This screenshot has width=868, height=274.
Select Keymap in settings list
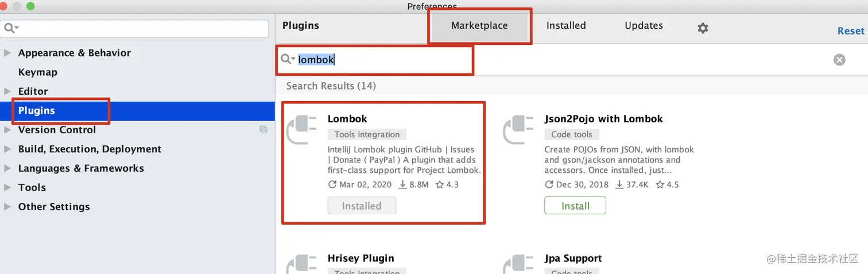(38, 72)
